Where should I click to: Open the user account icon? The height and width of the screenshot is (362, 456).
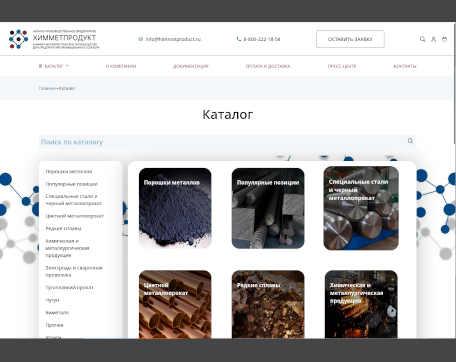[x=433, y=39]
